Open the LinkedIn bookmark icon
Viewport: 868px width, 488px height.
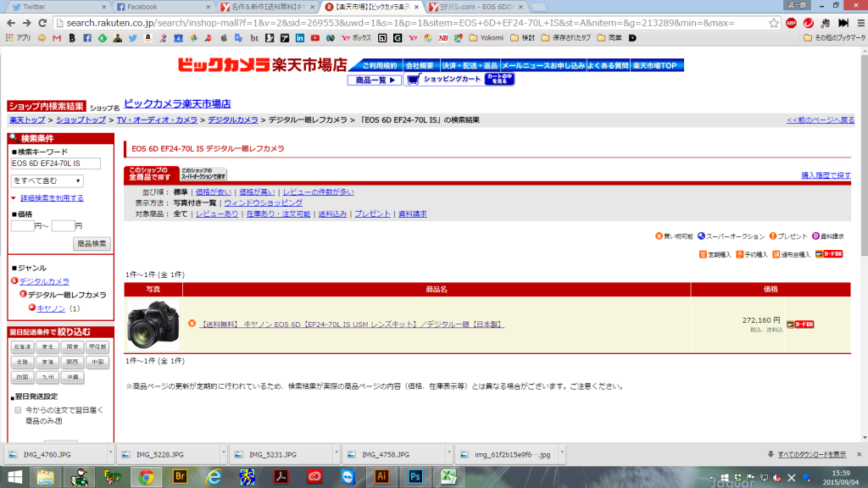[x=299, y=38]
